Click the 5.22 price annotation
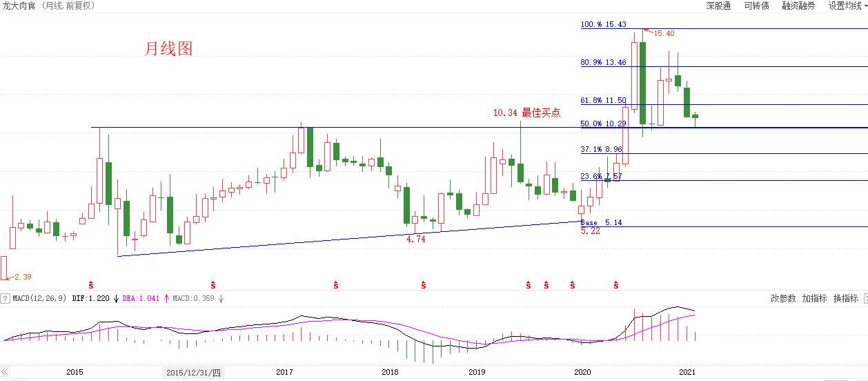This screenshot has height=381, width=868. pyautogui.click(x=591, y=231)
